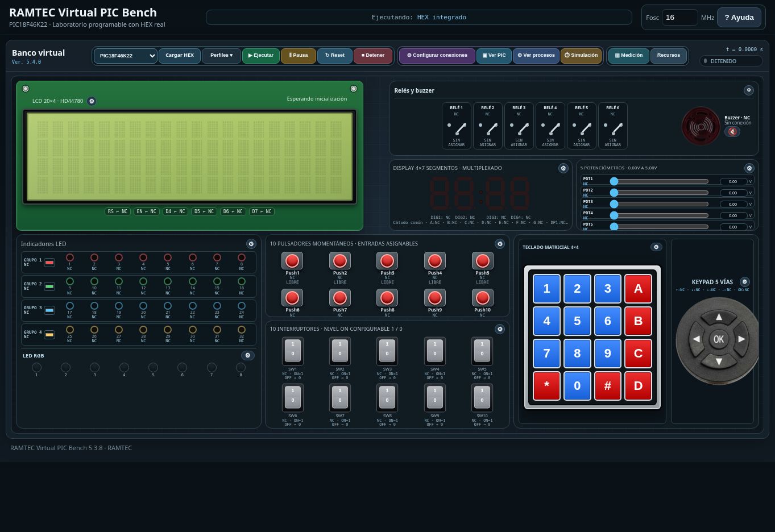
Task: Open Indicadores LED settings gear
Action: tap(251, 244)
